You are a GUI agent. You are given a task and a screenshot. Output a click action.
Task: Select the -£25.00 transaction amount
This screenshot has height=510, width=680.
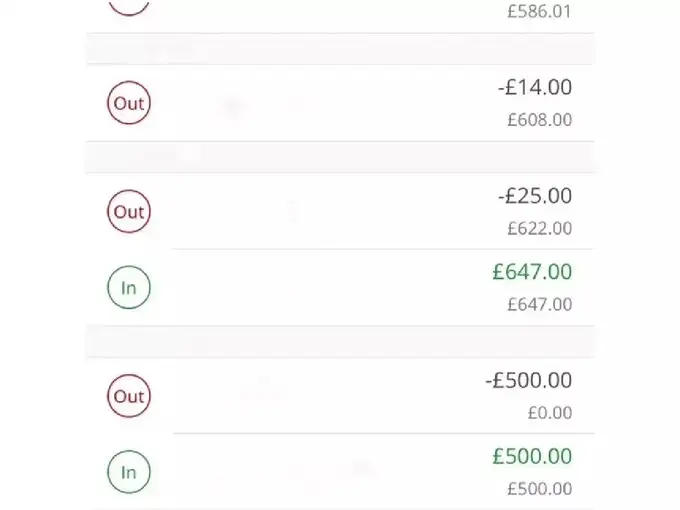coord(534,196)
